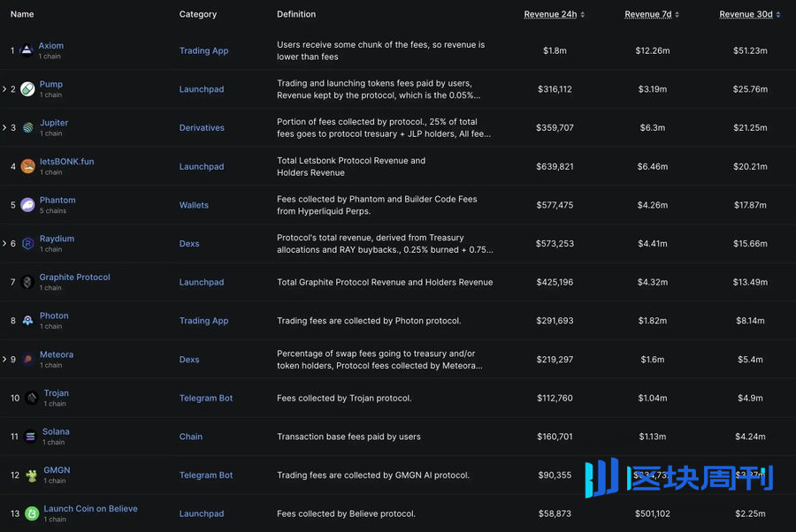Click Launchpad category in Believe row
The image size is (796, 532).
[202, 513]
